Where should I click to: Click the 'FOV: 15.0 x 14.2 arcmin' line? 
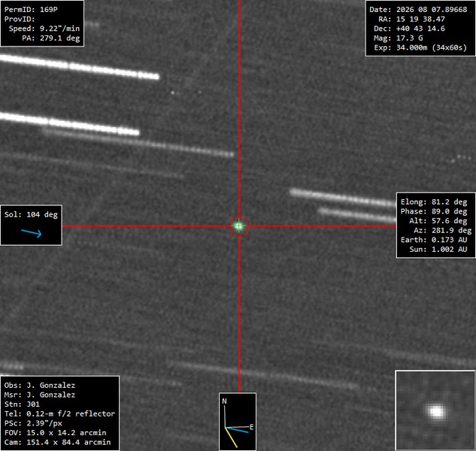[55, 432]
